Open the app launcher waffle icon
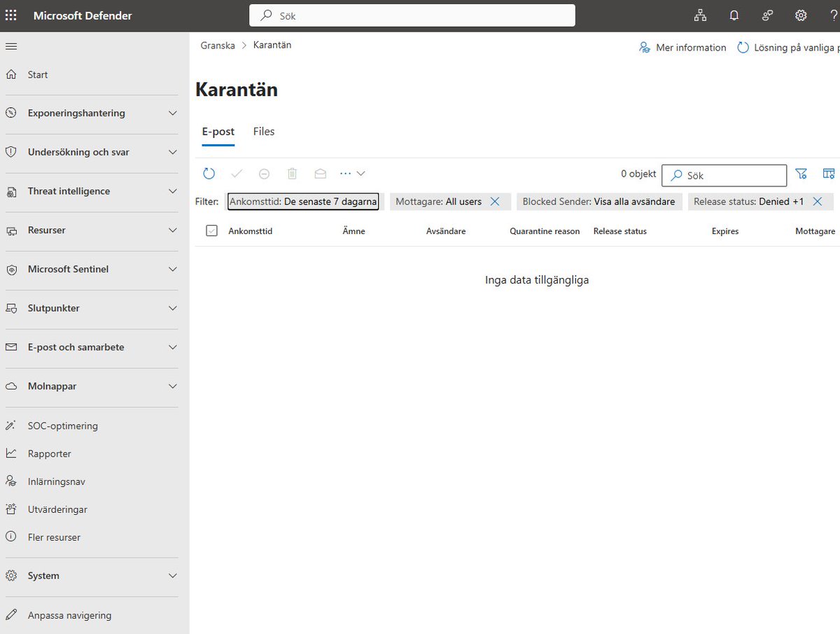 click(x=11, y=15)
